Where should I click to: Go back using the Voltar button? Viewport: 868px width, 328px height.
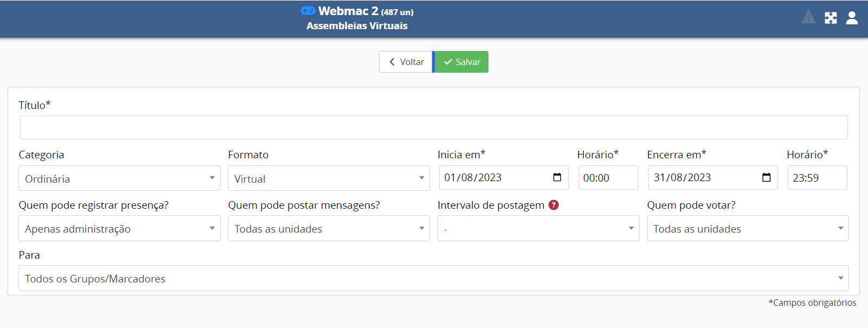406,62
